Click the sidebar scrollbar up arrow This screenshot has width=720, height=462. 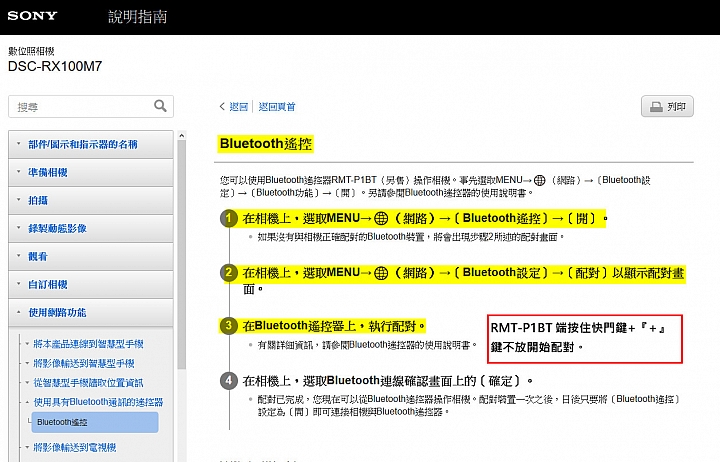[181, 135]
